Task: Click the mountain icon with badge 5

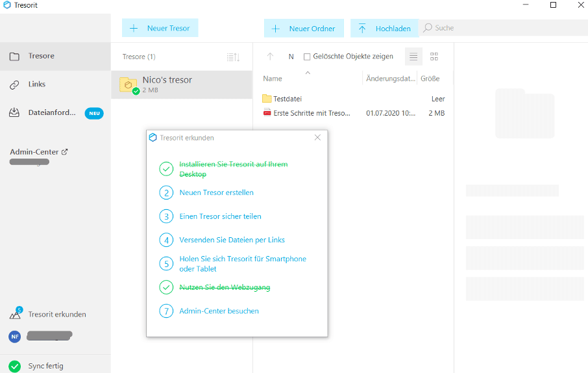Action: (x=16, y=313)
